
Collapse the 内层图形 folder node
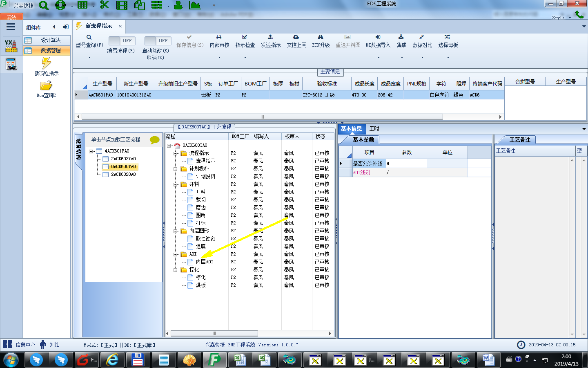176,231
